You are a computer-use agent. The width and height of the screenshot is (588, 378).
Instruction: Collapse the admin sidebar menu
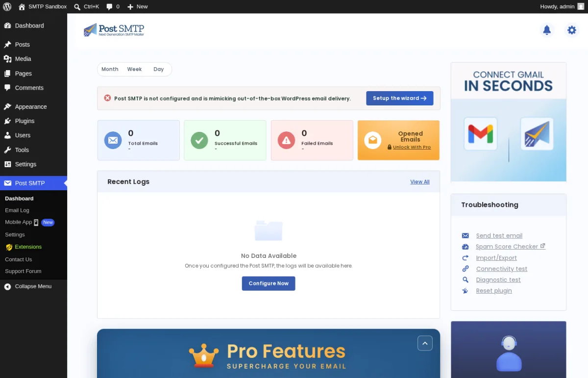[x=33, y=286]
